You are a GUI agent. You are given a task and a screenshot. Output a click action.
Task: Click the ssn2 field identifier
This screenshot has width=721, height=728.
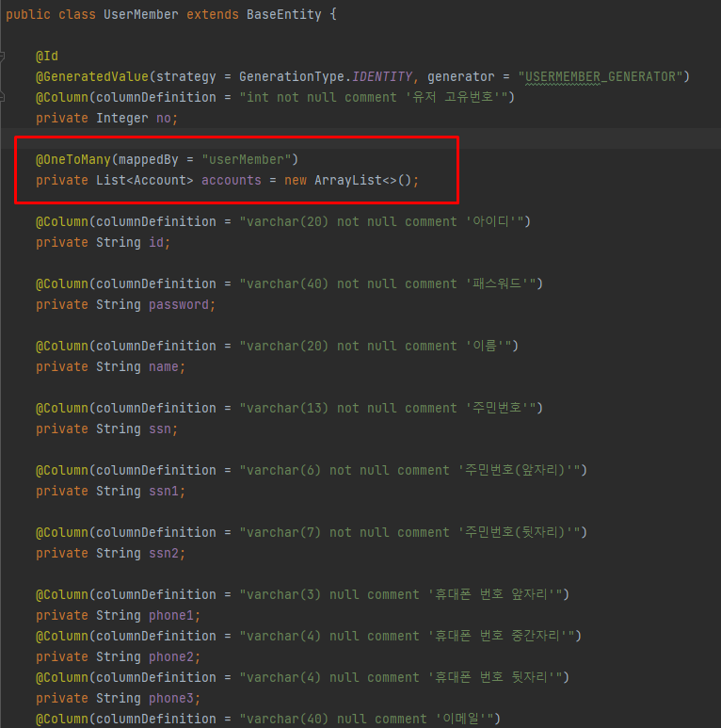point(164,554)
